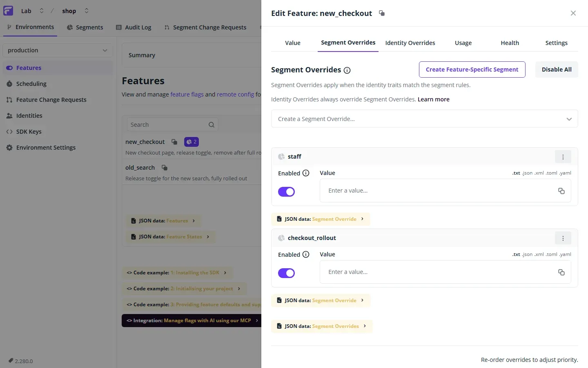Open the Create a Segment Override dropdown
Image resolution: width=588 pixels, height=368 pixels.
(424, 119)
